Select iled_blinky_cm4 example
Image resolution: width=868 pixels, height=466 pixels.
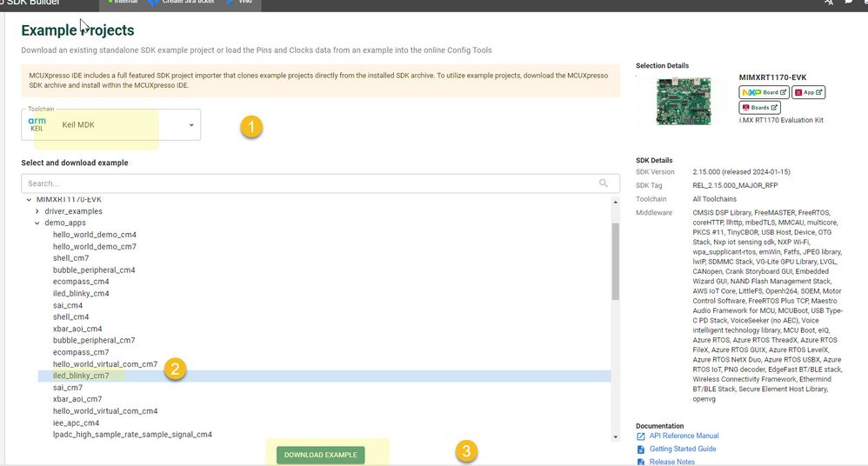point(81,293)
